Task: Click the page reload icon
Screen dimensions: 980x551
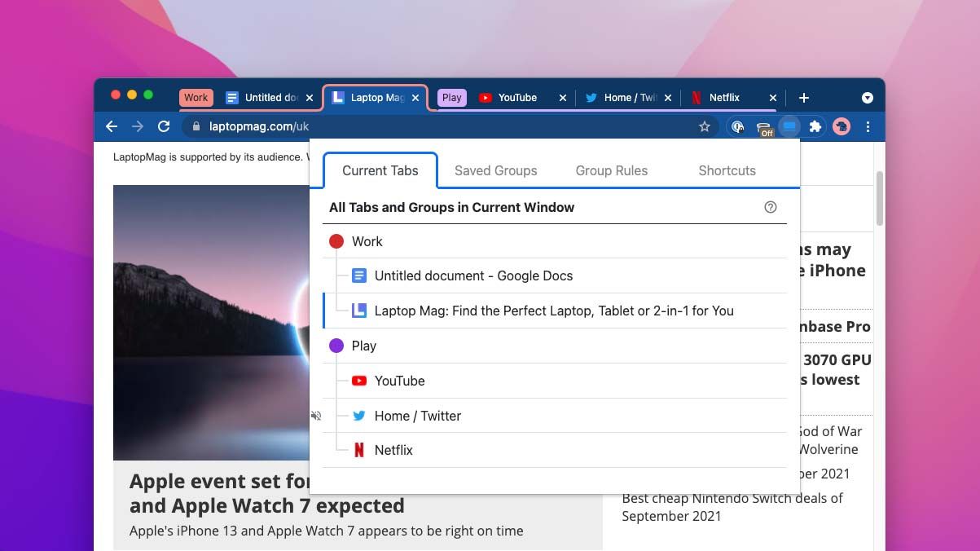Action: pyautogui.click(x=164, y=126)
